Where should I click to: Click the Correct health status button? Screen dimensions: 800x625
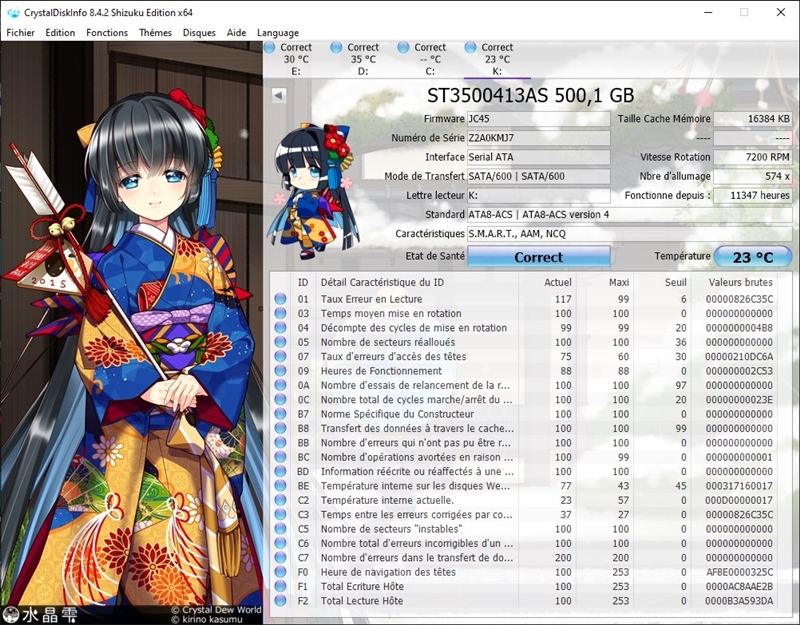538,257
